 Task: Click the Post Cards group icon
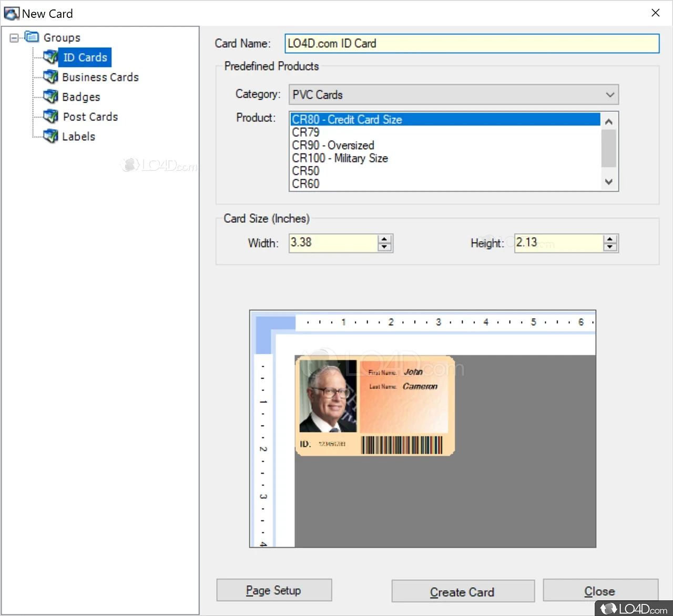point(50,116)
